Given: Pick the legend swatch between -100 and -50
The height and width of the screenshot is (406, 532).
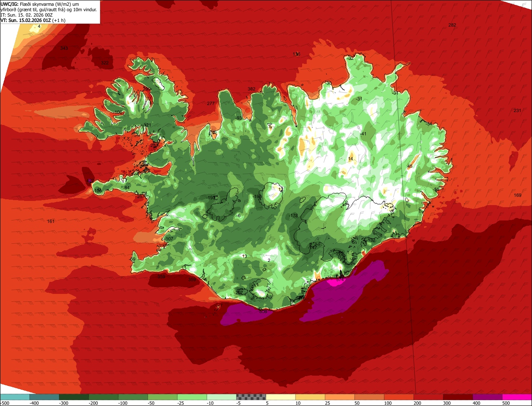Looking at the screenshot, I should (x=133, y=397).
